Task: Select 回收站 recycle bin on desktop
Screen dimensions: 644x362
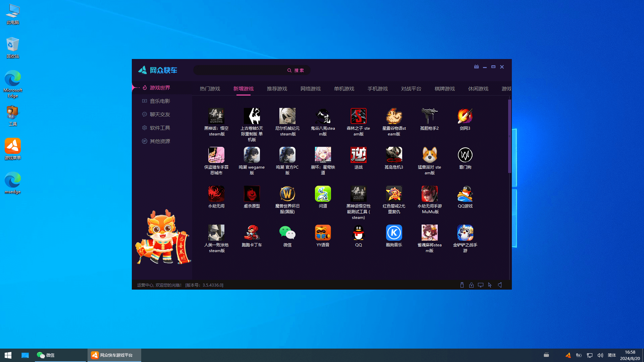Action: (x=13, y=48)
